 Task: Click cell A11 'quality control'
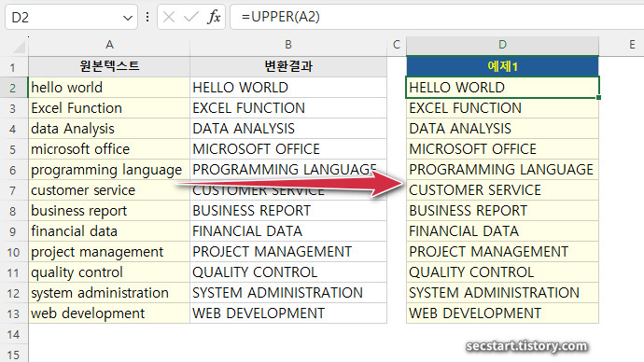click(x=109, y=272)
